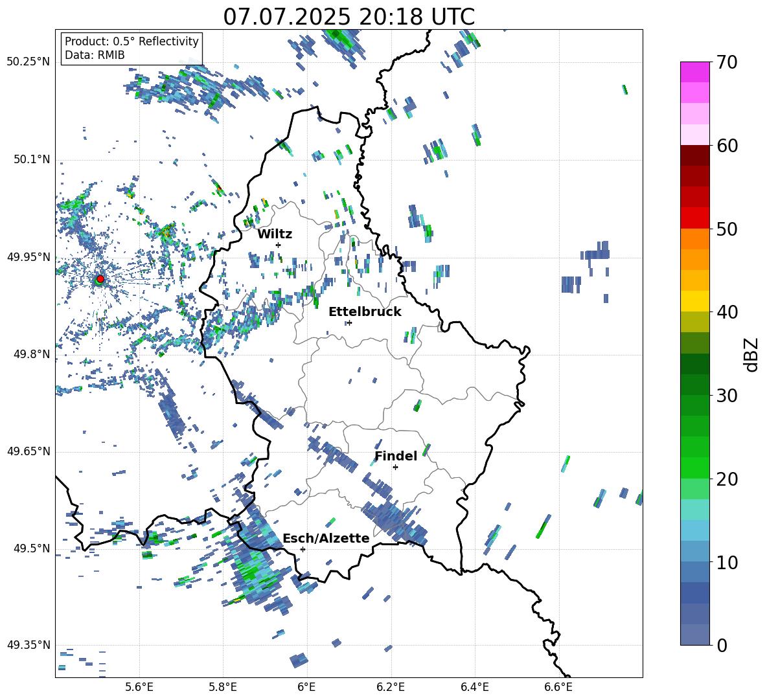The image size is (767, 700).
Task: Click the 6.4°E longitude label
Action: (x=474, y=687)
